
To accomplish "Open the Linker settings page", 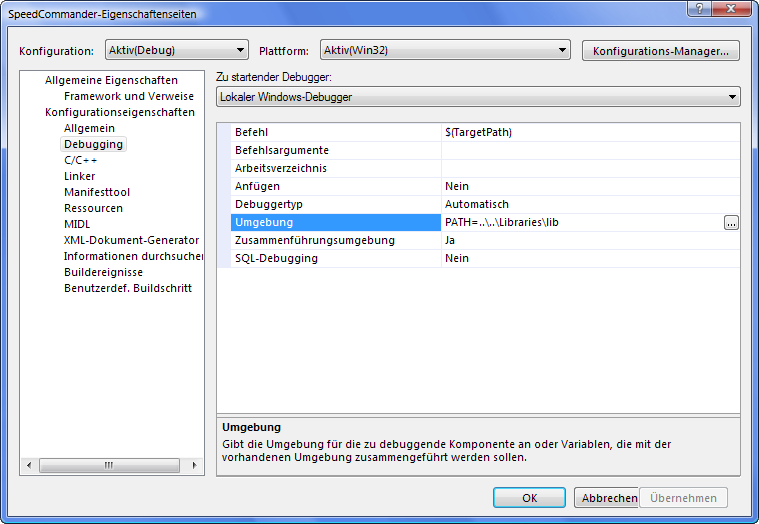I will pyautogui.click(x=79, y=176).
